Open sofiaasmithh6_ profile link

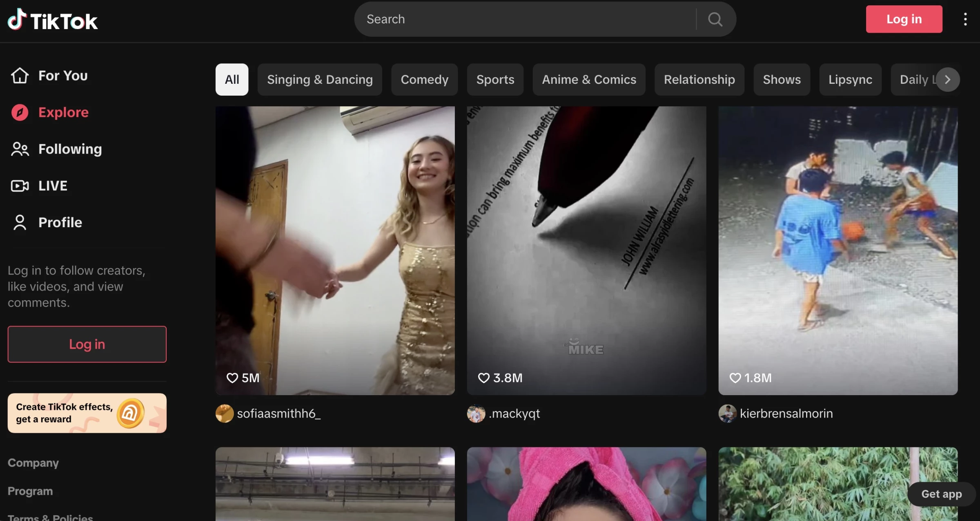tap(279, 414)
